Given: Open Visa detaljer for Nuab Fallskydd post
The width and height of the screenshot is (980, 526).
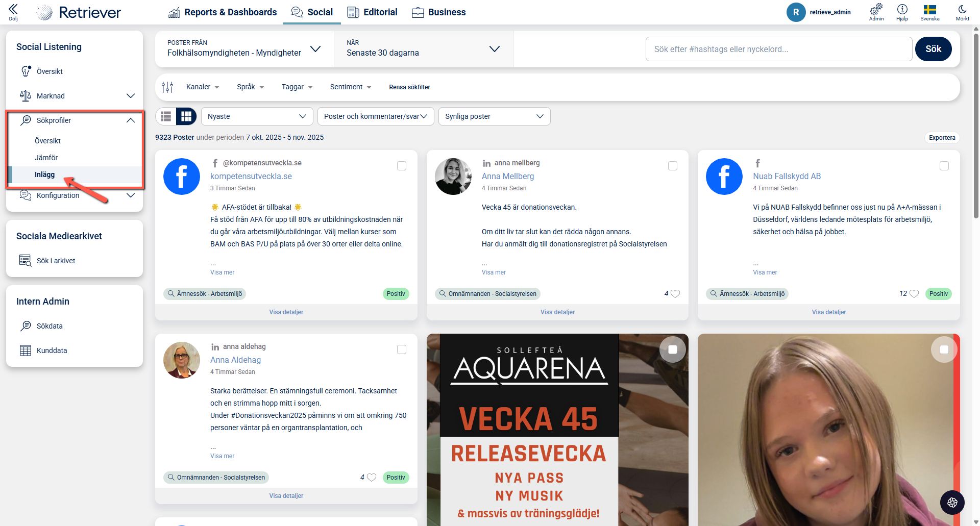Looking at the screenshot, I should (x=829, y=312).
